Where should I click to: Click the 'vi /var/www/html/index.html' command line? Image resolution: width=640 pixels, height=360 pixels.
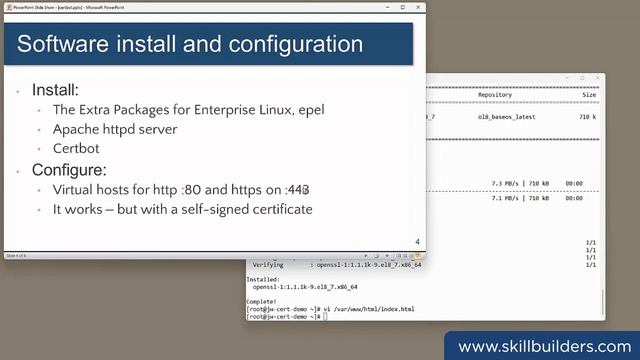(369, 309)
